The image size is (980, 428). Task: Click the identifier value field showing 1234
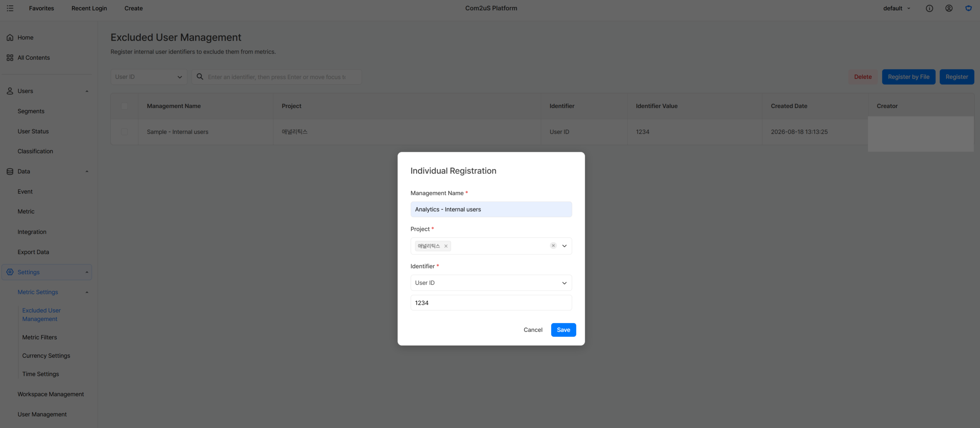point(491,303)
